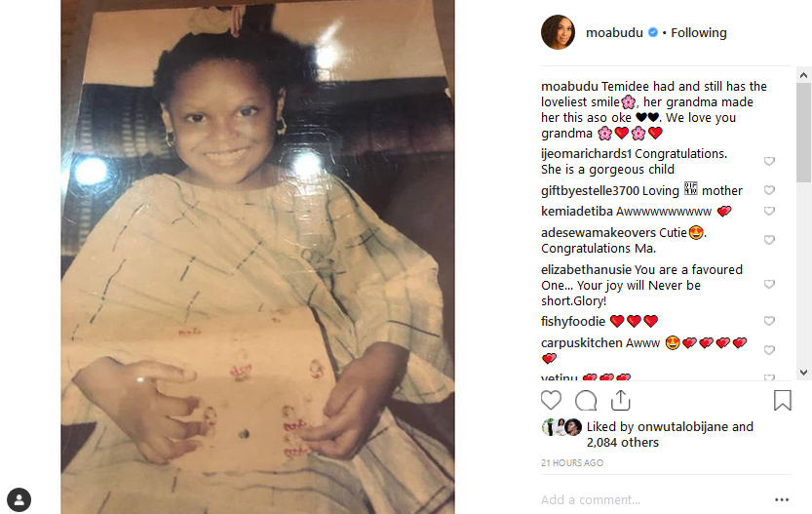Open moabudu's profile picture
The image size is (812, 514).
coord(559,32)
